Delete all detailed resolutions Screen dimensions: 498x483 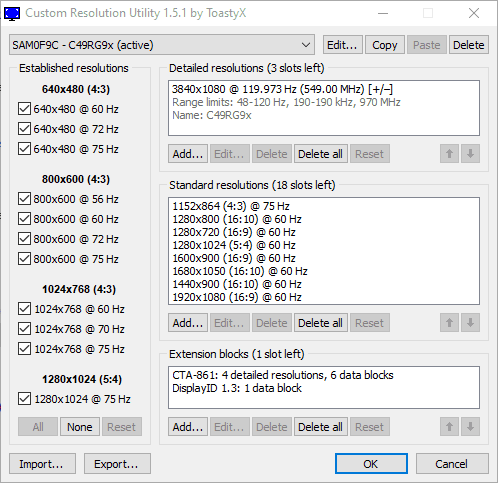coord(320,154)
